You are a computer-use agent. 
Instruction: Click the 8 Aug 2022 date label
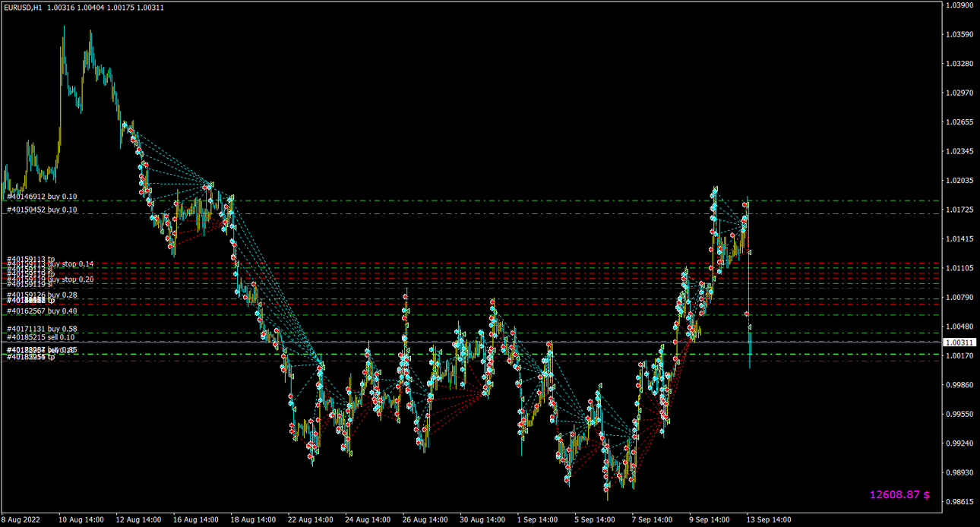coord(21,520)
